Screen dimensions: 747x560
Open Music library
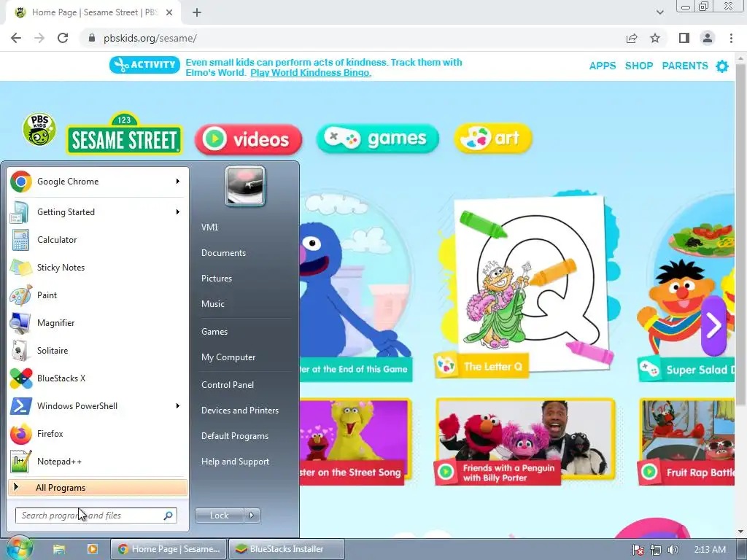point(213,304)
